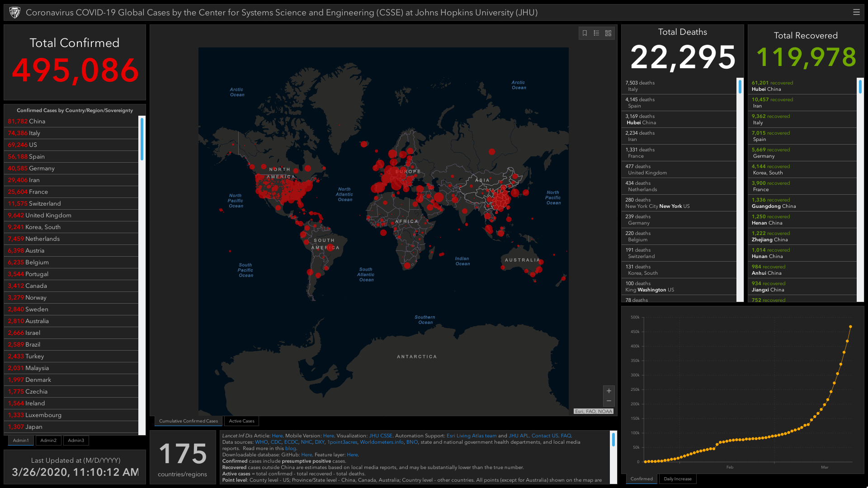Click the zoom-in icon on the map
This screenshot has width=868, height=488.
click(x=608, y=391)
